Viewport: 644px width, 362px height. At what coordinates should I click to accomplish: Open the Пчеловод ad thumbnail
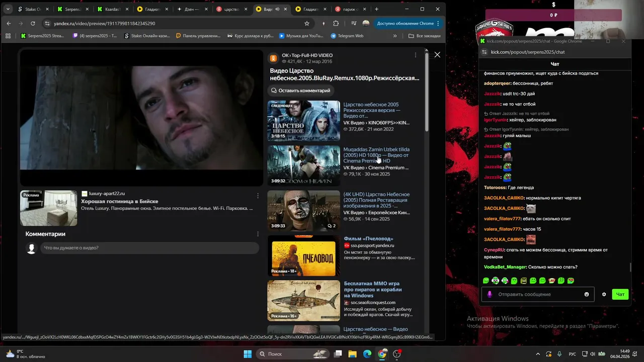[303, 255]
